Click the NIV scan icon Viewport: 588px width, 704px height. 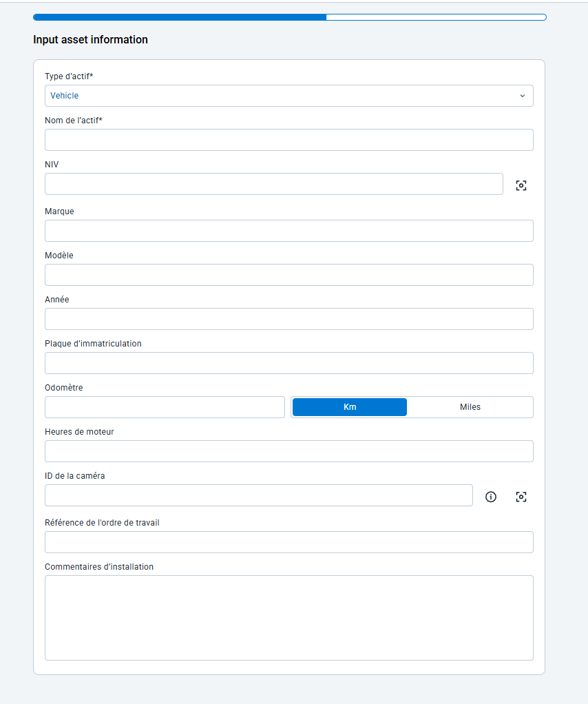pyautogui.click(x=521, y=185)
